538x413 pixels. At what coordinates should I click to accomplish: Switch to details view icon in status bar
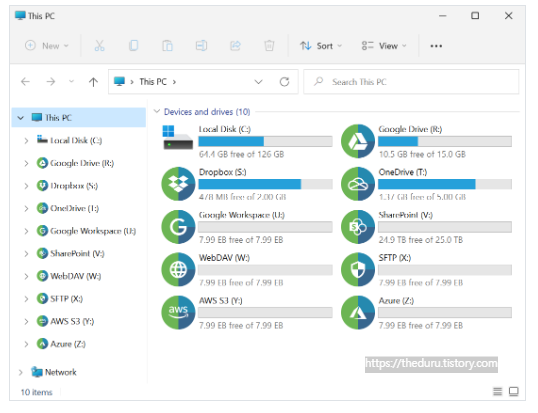click(498, 391)
